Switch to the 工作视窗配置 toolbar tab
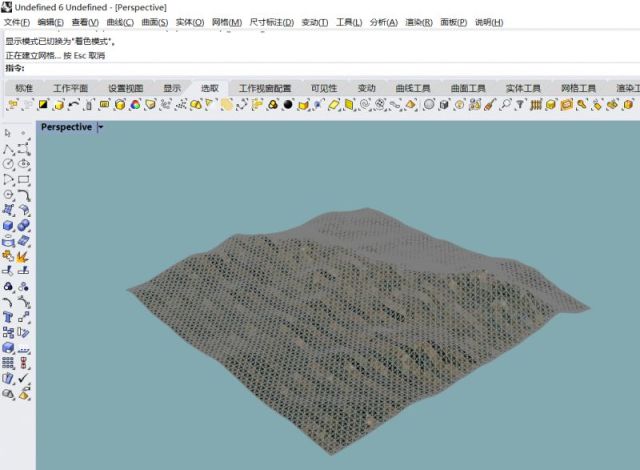Image resolution: width=640 pixels, height=470 pixels. tap(265, 88)
